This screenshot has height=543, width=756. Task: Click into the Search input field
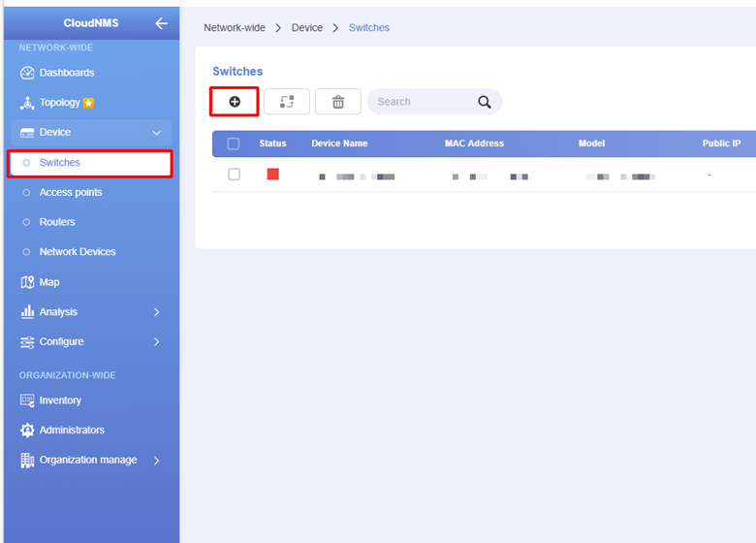(422, 102)
